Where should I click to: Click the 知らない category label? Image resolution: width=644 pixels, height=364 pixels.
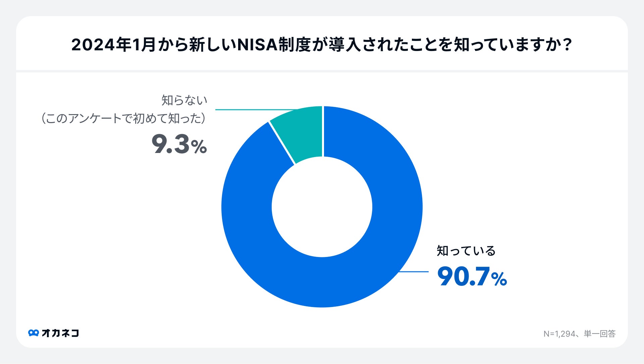click(x=184, y=100)
